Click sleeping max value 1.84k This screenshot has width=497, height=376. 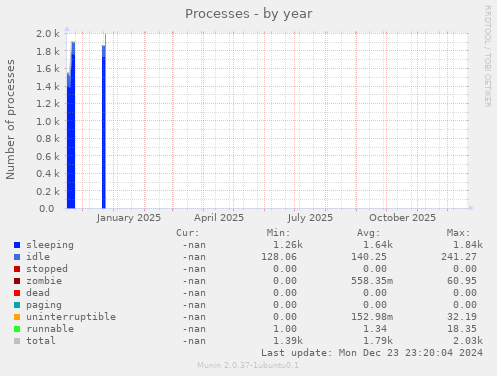[468, 245]
